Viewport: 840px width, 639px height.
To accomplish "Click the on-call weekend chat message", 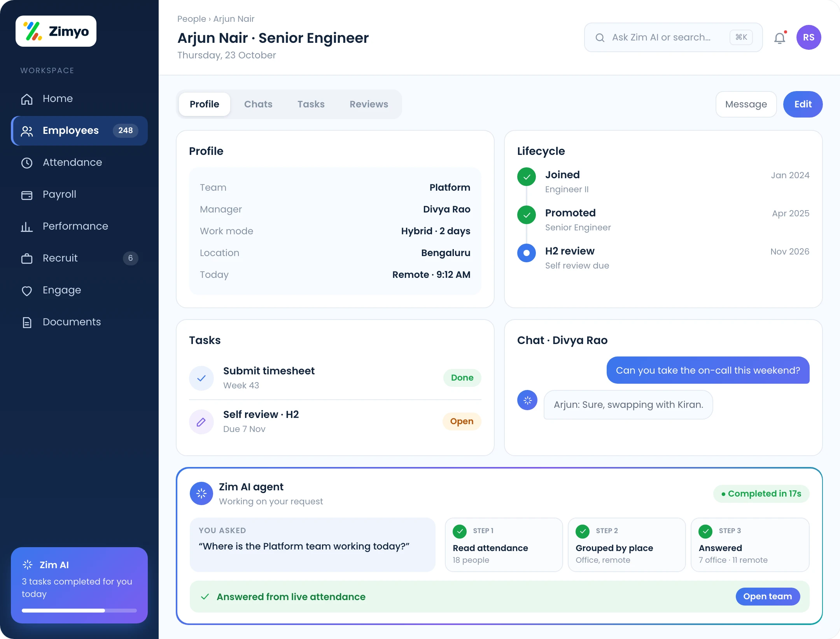I will tap(708, 370).
